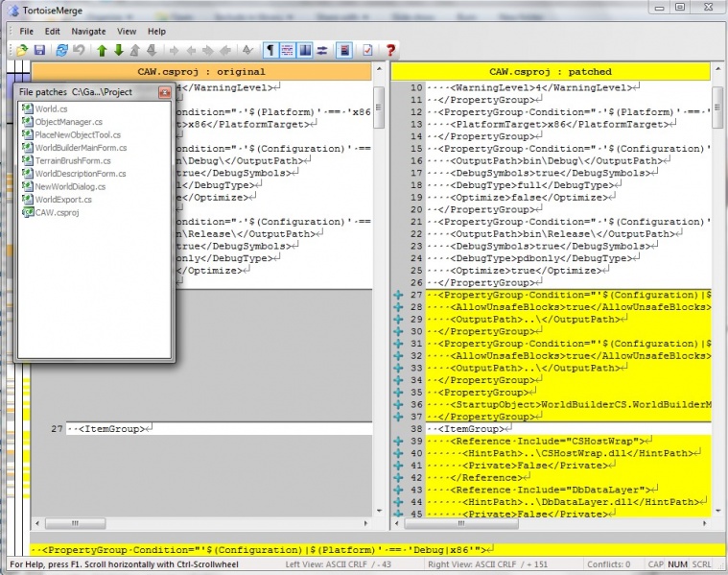Screen dimensions: 728x575
Task: Click line 16 OutputPath bin\Debug in patched pane
Action: point(569,161)
